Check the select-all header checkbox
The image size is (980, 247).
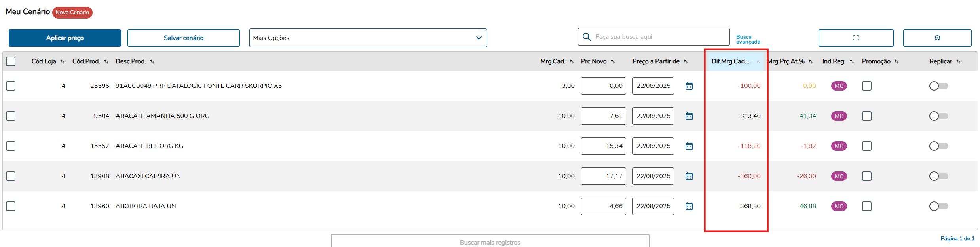pyautogui.click(x=11, y=61)
